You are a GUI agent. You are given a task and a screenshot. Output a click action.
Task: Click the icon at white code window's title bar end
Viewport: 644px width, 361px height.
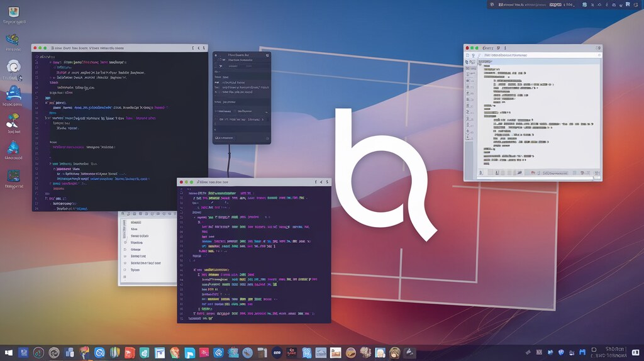coord(599,48)
